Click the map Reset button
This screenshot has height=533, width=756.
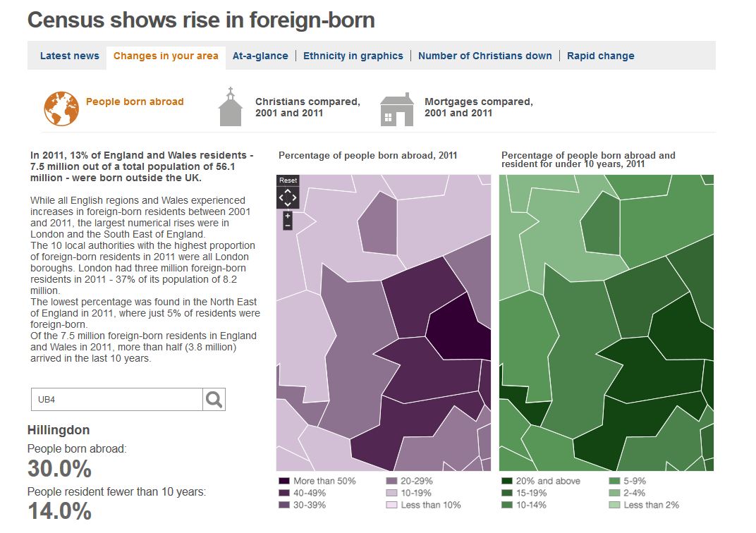click(x=288, y=180)
